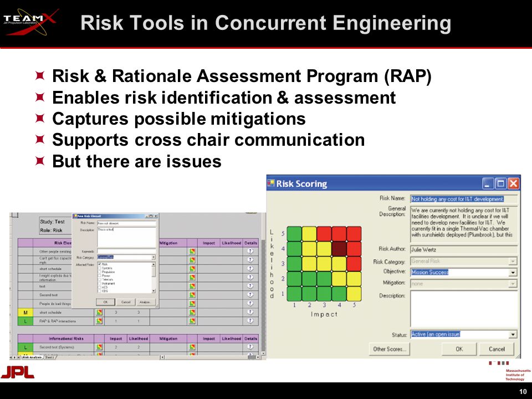Click Description box containing 'This is a test'
Image resolution: width=532 pixels, height=399 pixels.
(x=126, y=237)
